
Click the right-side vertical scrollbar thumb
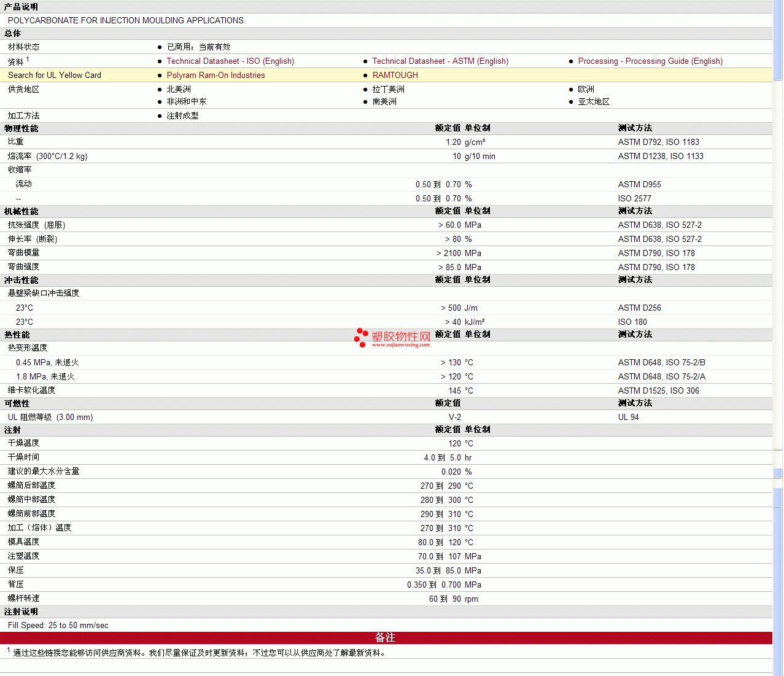pos(778,40)
